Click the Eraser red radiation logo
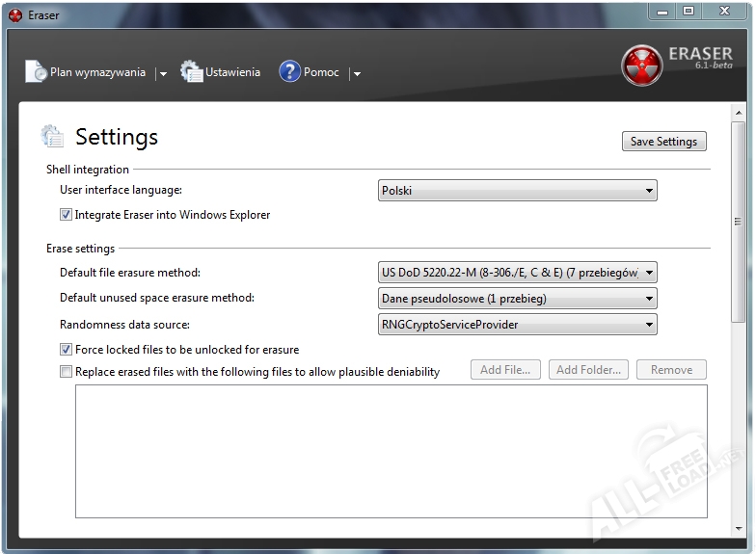Screen dimensions: 756x554 641,66
